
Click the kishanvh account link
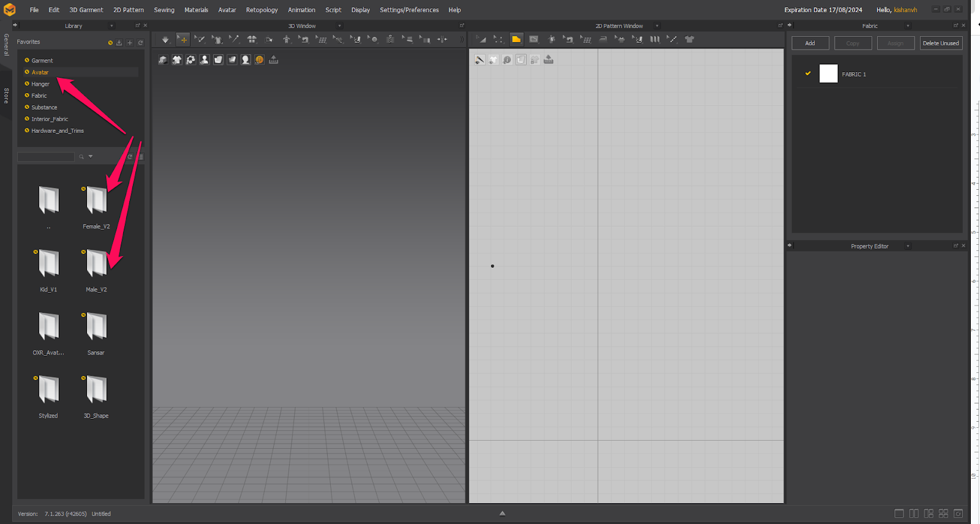click(905, 10)
